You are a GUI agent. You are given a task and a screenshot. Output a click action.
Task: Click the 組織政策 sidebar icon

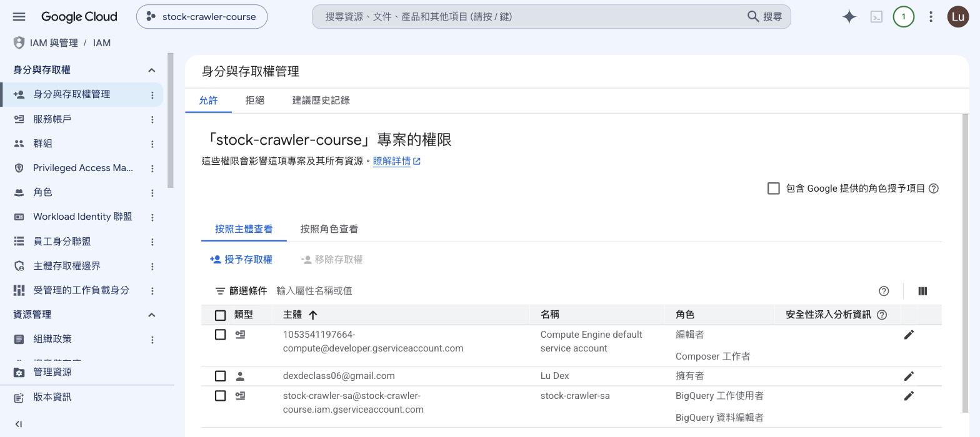pyautogui.click(x=19, y=339)
